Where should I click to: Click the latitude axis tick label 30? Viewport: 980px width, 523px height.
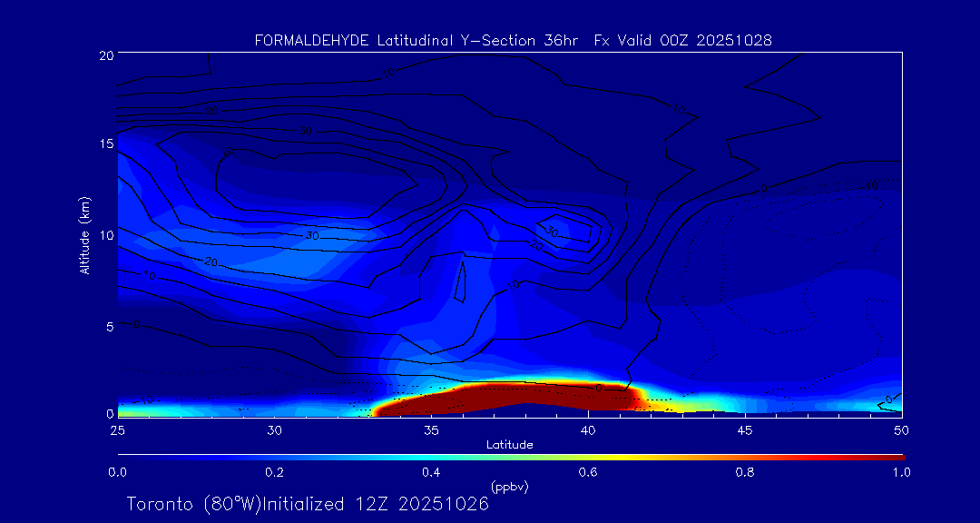pos(274,430)
